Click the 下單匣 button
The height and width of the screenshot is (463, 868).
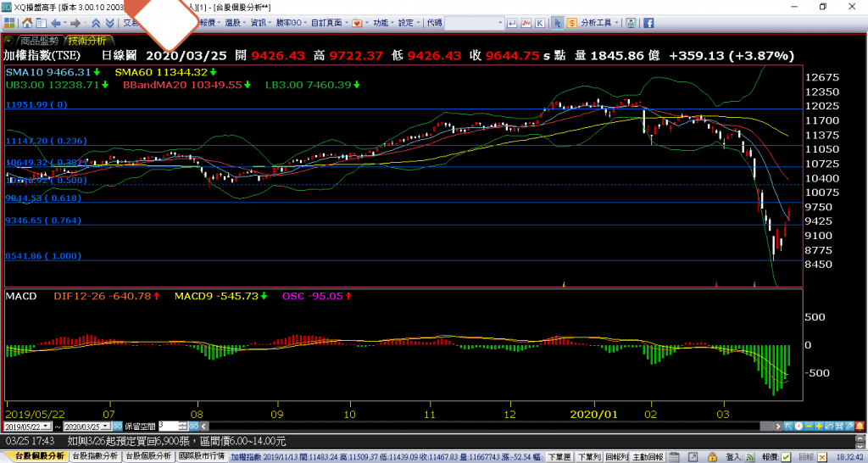559,456
